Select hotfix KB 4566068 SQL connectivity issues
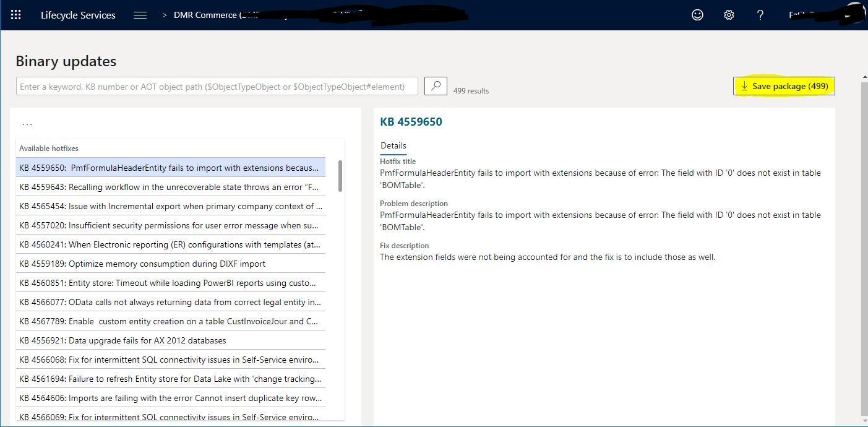 pos(171,360)
